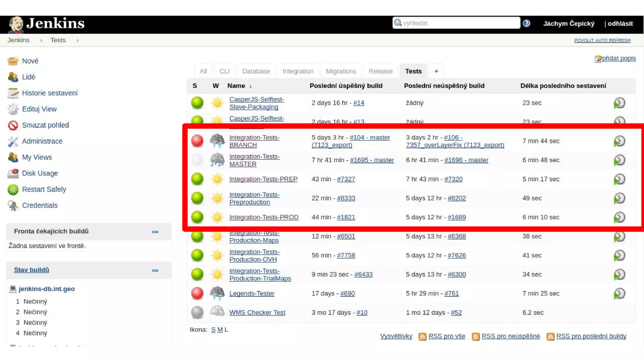This screenshot has width=644, height=362.
Task: Click the přidat popis link
Action: pyautogui.click(x=619, y=58)
